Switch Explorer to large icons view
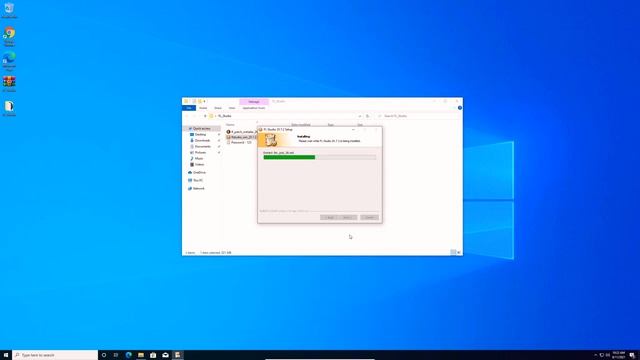 [x=459, y=253]
